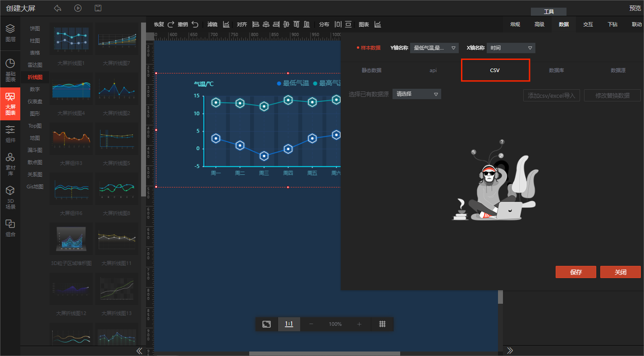This screenshot has width=644, height=356.
Task: Switch to the 下钻 tab
Action: pos(612,24)
